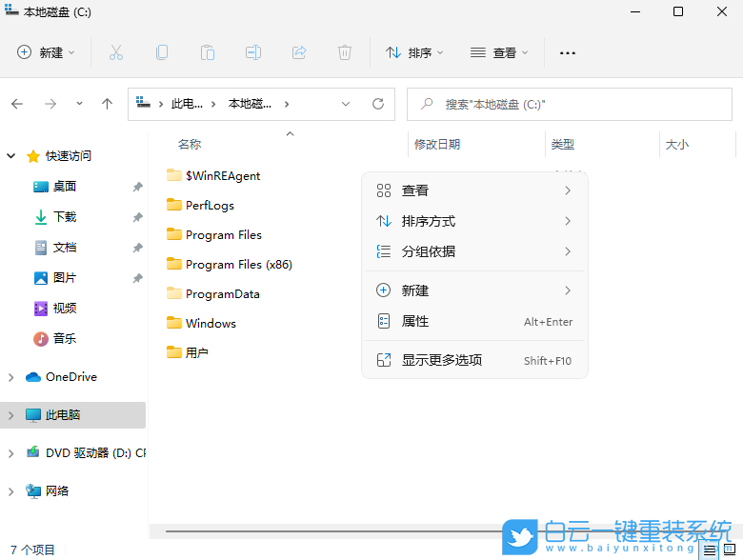The image size is (743, 560).
Task: Click the Copy icon in toolbar
Action: click(x=162, y=52)
